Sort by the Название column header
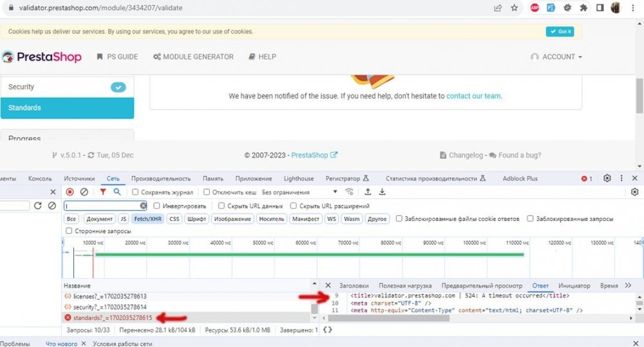Image resolution: width=644 pixels, height=347 pixels. pos(77,285)
